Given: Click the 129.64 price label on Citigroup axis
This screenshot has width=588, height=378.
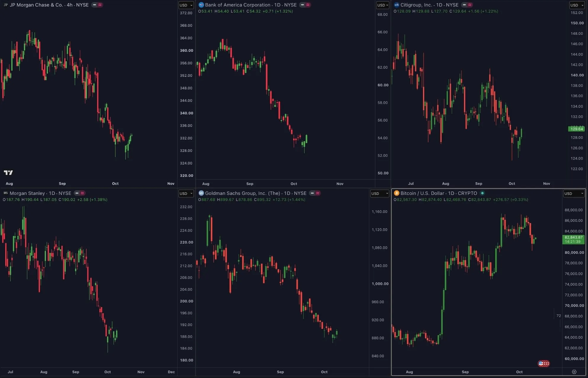Looking at the screenshot, I should pos(576,129).
